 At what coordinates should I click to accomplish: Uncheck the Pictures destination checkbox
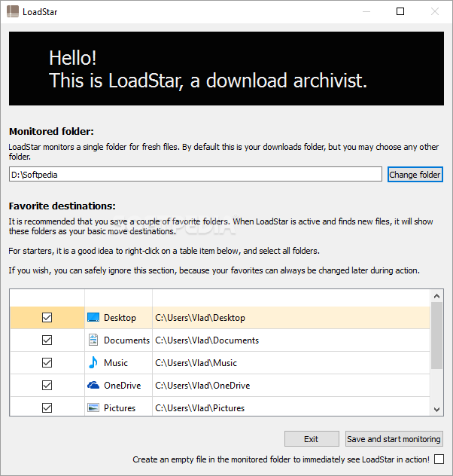click(x=47, y=407)
